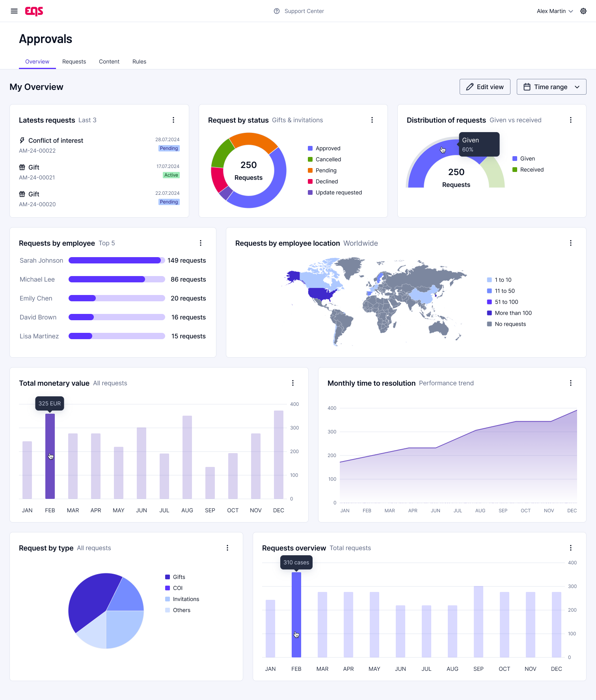The image size is (596, 700).
Task: Open the settings gear icon
Action: [583, 11]
